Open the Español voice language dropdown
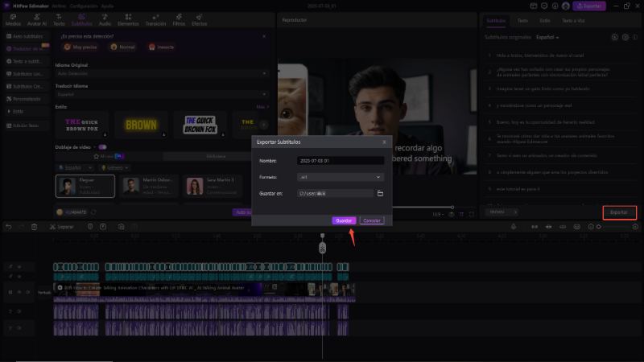644x362 pixels. click(74, 167)
